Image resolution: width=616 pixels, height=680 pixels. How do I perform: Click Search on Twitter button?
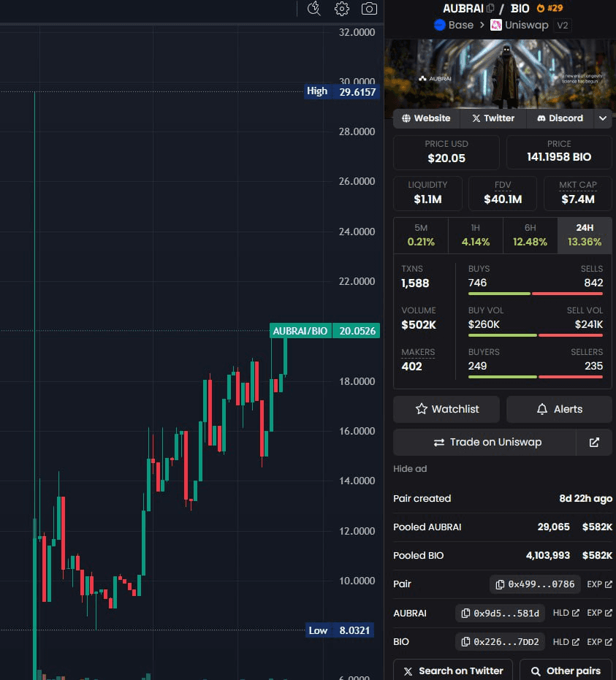click(453, 671)
